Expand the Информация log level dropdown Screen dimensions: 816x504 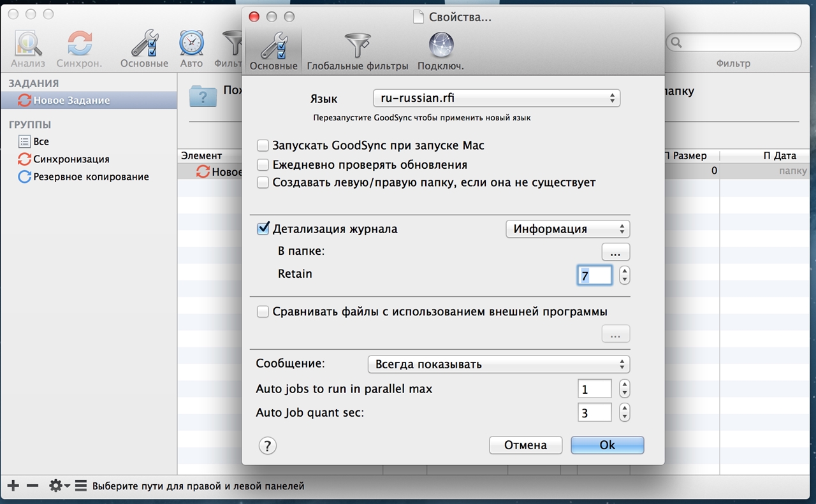(x=567, y=229)
